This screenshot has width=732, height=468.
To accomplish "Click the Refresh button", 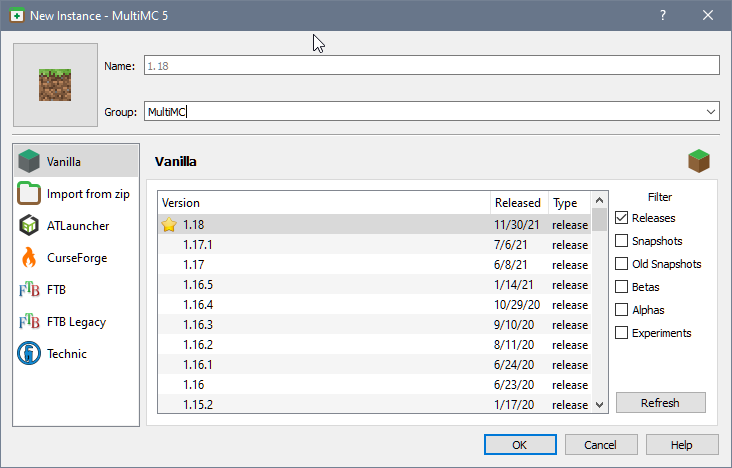I will (661, 403).
